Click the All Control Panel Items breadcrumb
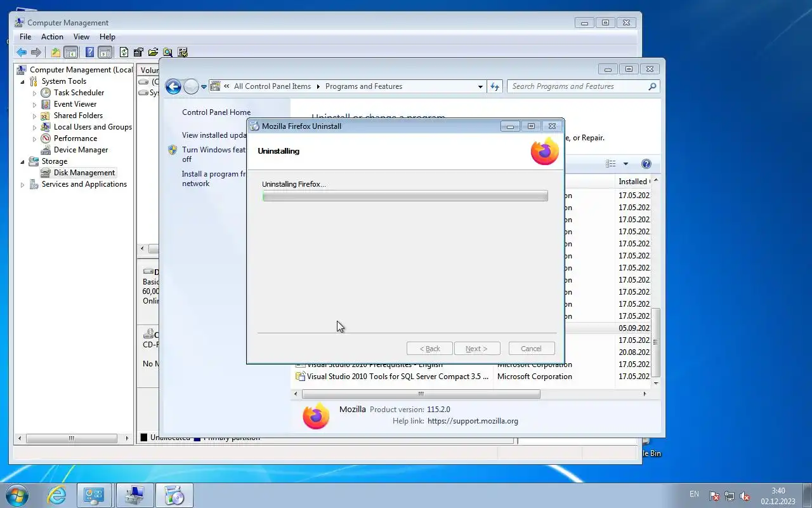 (272, 86)
